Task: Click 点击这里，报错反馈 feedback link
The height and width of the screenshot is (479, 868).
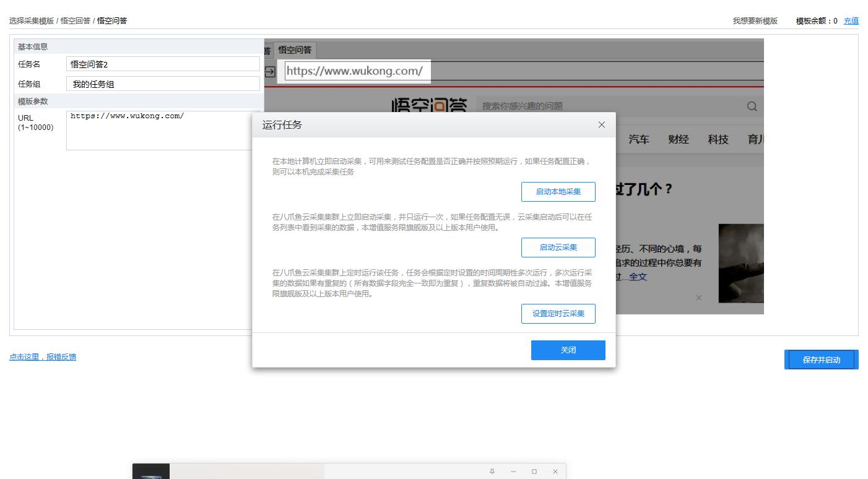Action: point(43,356)
